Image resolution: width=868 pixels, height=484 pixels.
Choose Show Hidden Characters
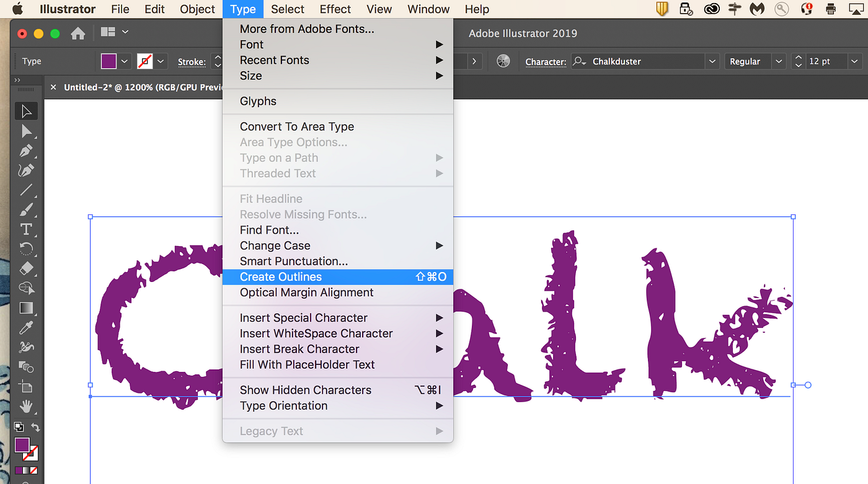pyautogui.click(x=338, y=390)
